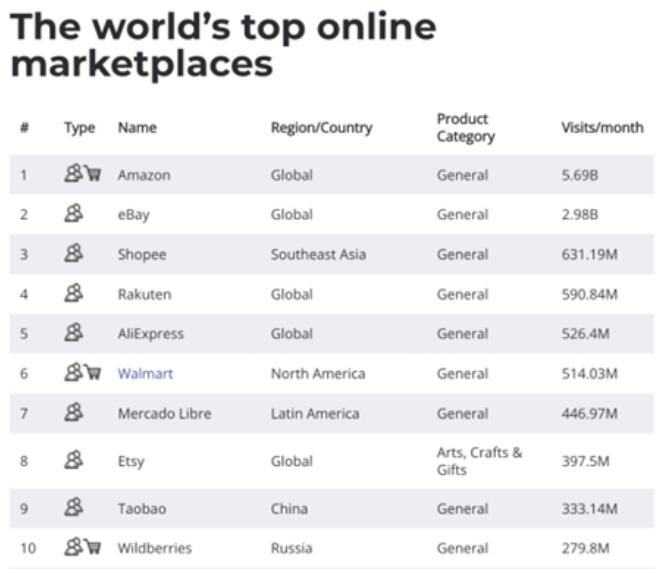Click the marketplace type icon for Amazon

click(x=74, y=174)
